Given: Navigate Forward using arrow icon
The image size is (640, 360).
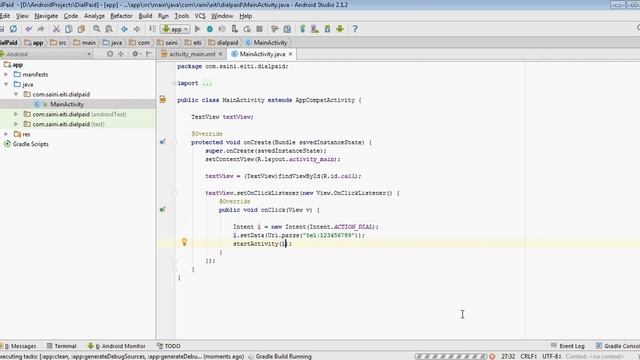Looking at the screenshot, I should (137, 29).
